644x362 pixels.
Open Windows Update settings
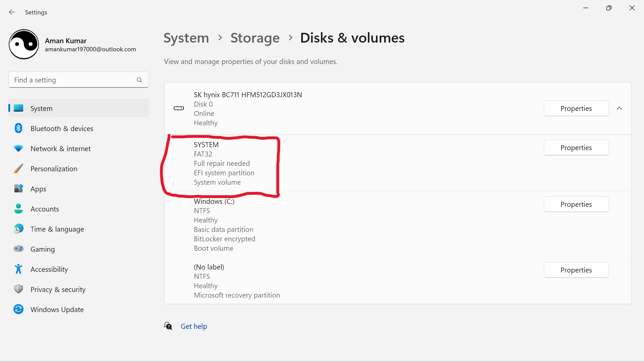(x=78, y=309)
